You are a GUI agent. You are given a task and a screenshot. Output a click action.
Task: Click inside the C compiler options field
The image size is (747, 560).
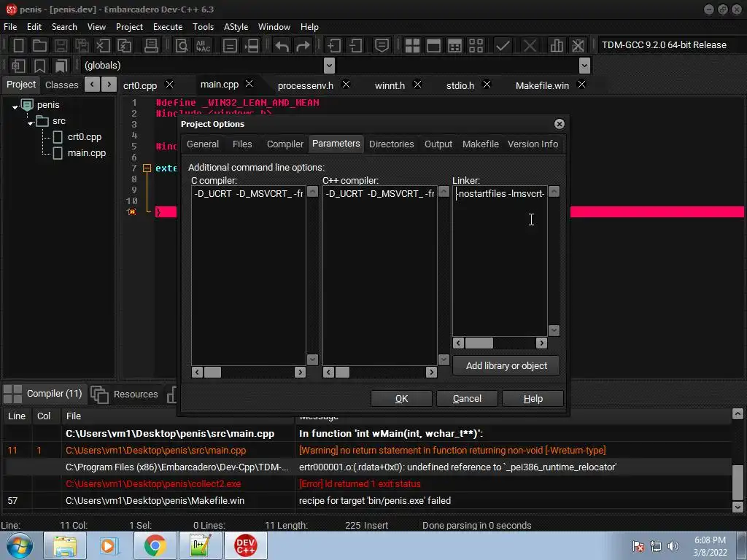pyautogui.click(x=249, y=276)
